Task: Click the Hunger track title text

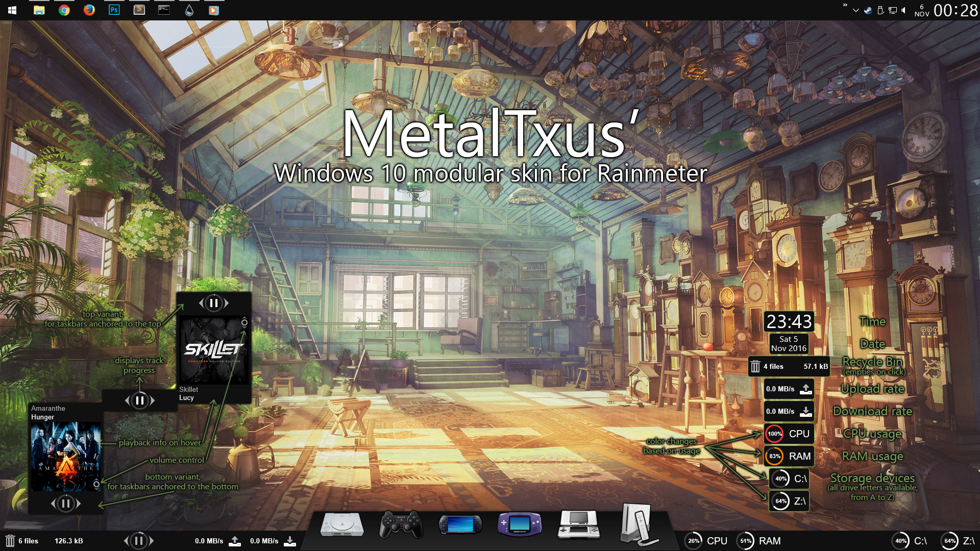Action: click(x=42, y=417)
